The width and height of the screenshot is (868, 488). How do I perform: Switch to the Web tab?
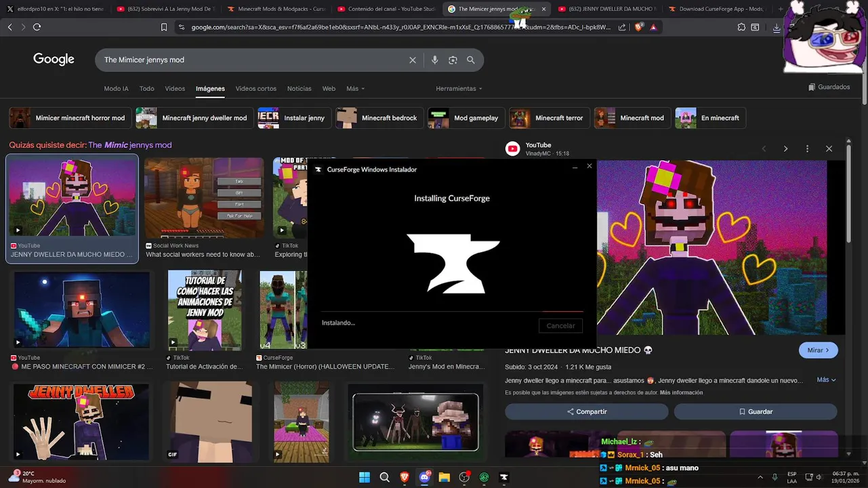coord(329,89)
